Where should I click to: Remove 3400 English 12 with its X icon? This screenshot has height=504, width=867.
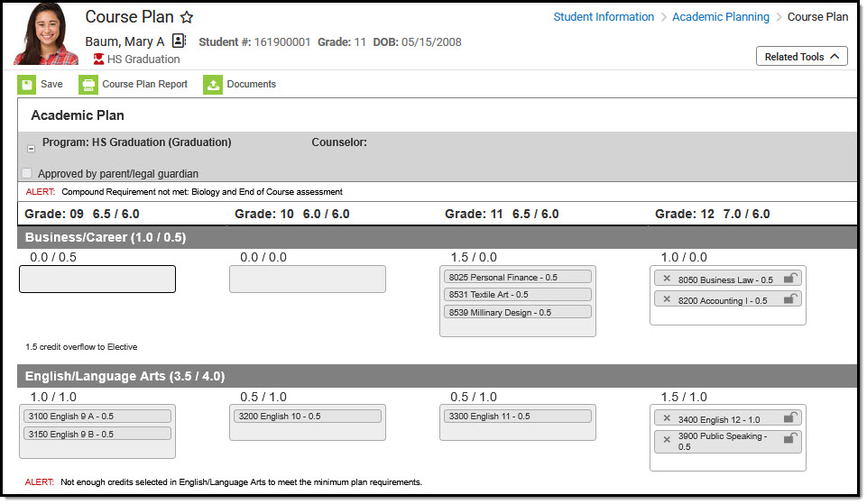667,419
